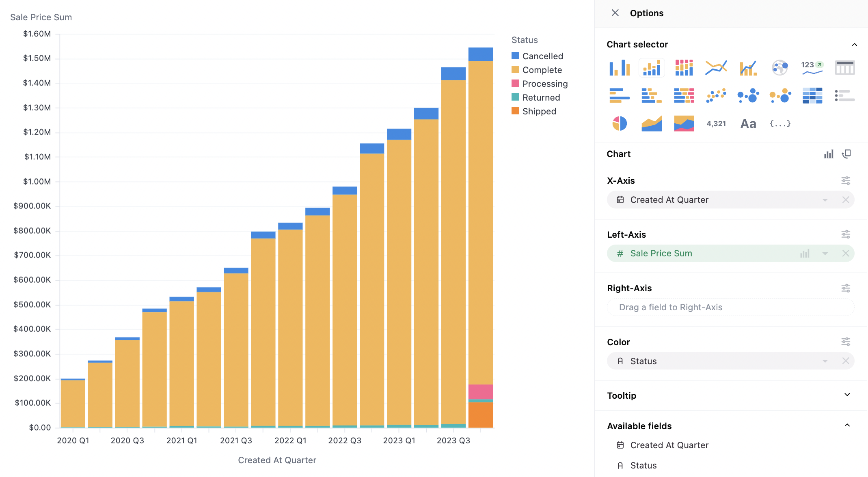
Task: Select the Aa text chart type
Action: point(748,123)
